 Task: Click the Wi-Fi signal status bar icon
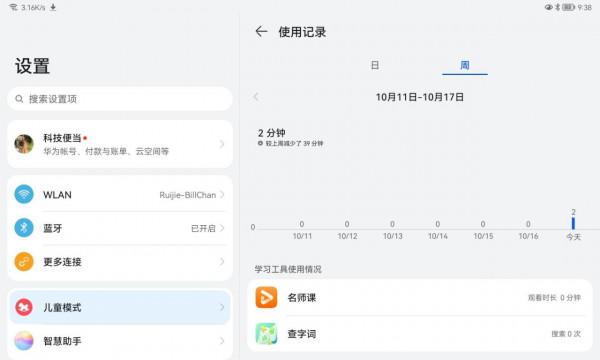tap(13, 7)
